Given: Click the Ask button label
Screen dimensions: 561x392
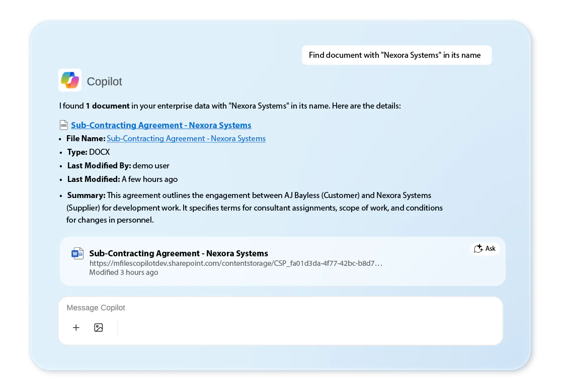Looking at the screenshot, I should click(x=490, y=249).
